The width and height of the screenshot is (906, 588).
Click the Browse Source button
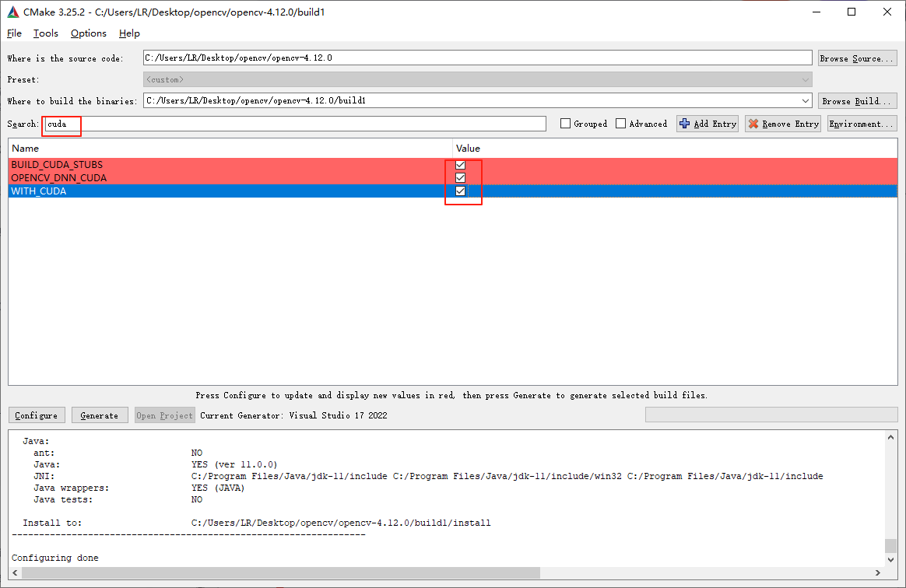(x=858, y=58)
